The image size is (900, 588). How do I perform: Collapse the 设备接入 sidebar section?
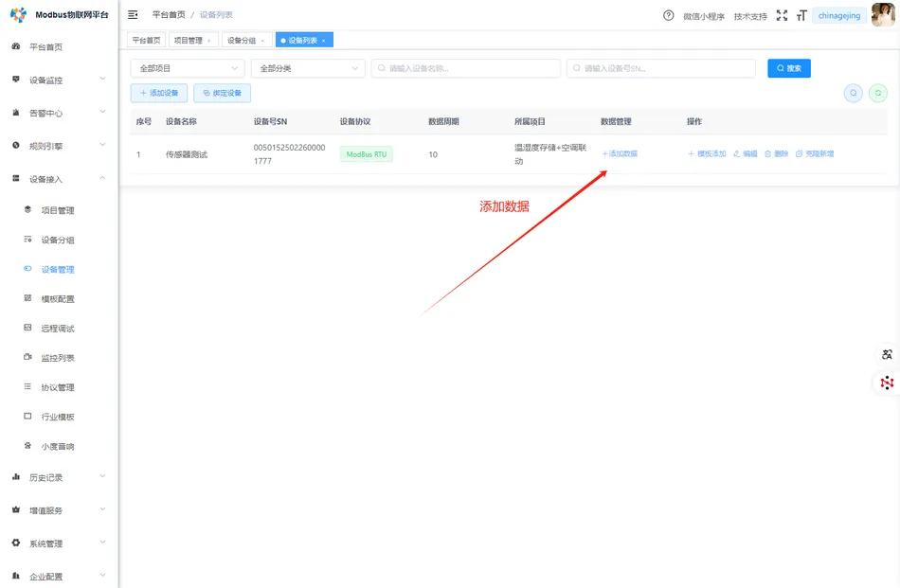click(x=44, y=178)
